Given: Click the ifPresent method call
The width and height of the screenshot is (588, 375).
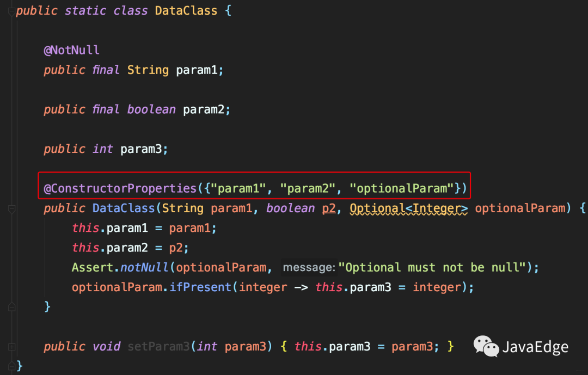Looking at the screenshot, I should pyautogui.click(x=200, y=287).
